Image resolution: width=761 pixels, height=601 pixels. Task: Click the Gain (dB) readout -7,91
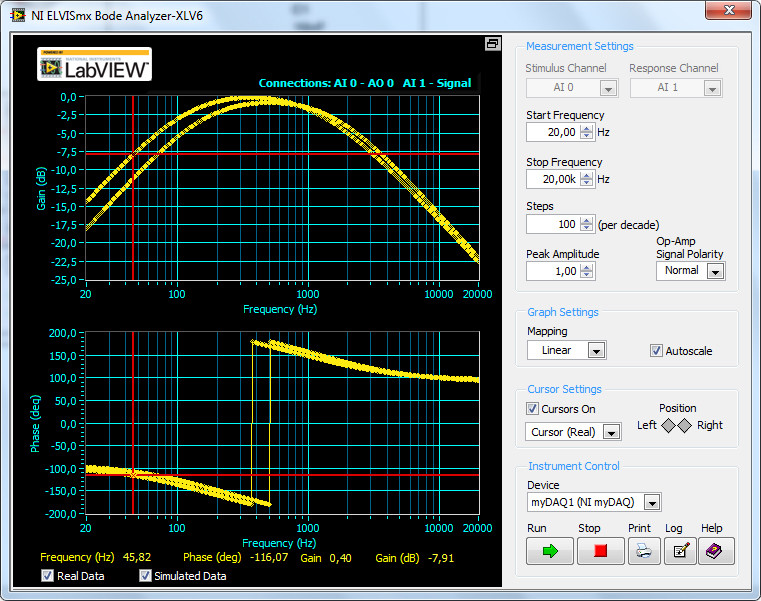441,558
